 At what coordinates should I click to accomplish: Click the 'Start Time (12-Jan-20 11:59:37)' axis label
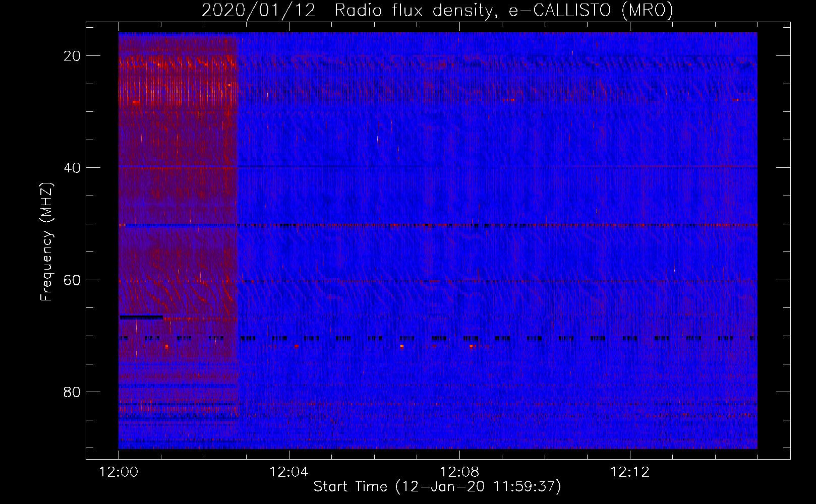click(x=437, y=487)
